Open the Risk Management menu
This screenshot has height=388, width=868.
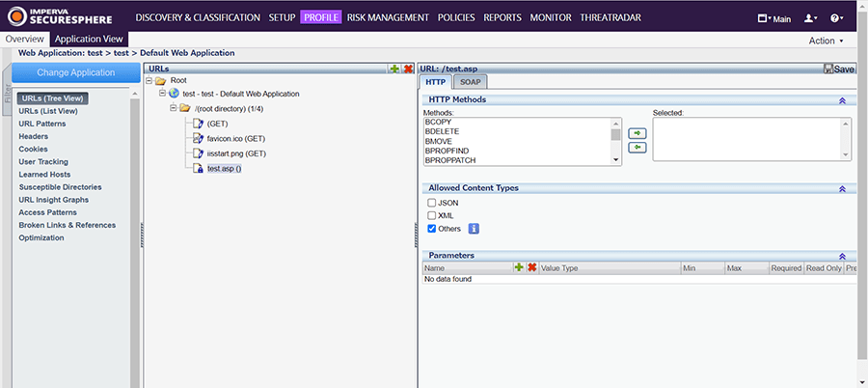(x=387, y=17)
